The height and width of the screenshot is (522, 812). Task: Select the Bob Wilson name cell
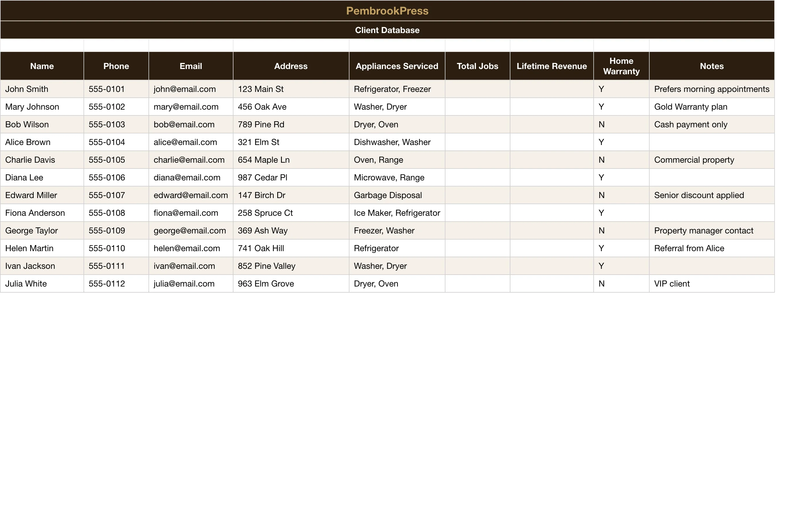click(x=42, y=124)
